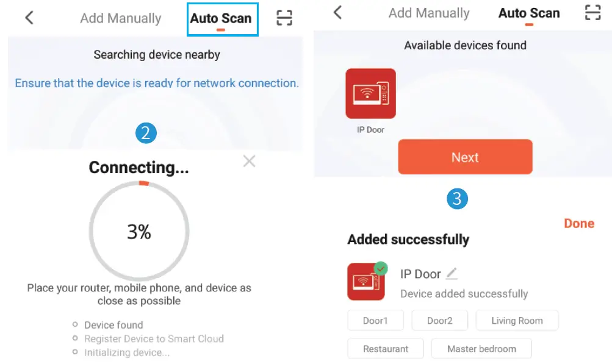Select the IP Door device found
Screen dimensions: 612x364
pos(370,94)
